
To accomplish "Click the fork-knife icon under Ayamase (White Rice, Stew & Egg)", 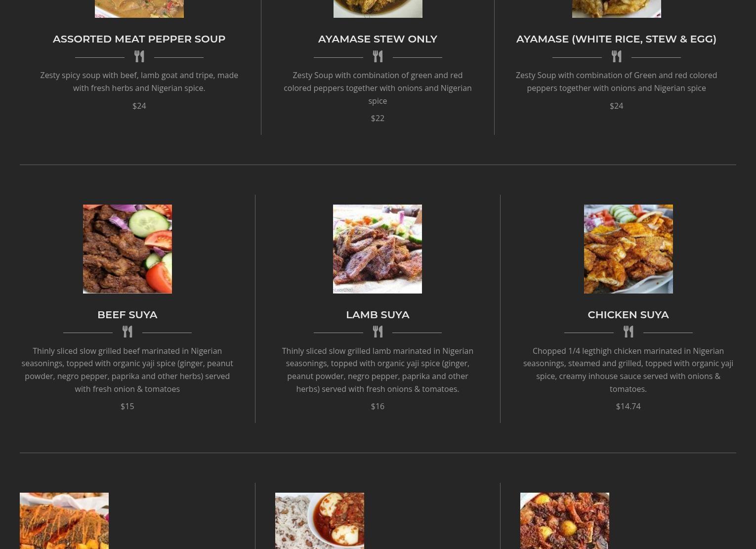I will (x=617, y=56).
